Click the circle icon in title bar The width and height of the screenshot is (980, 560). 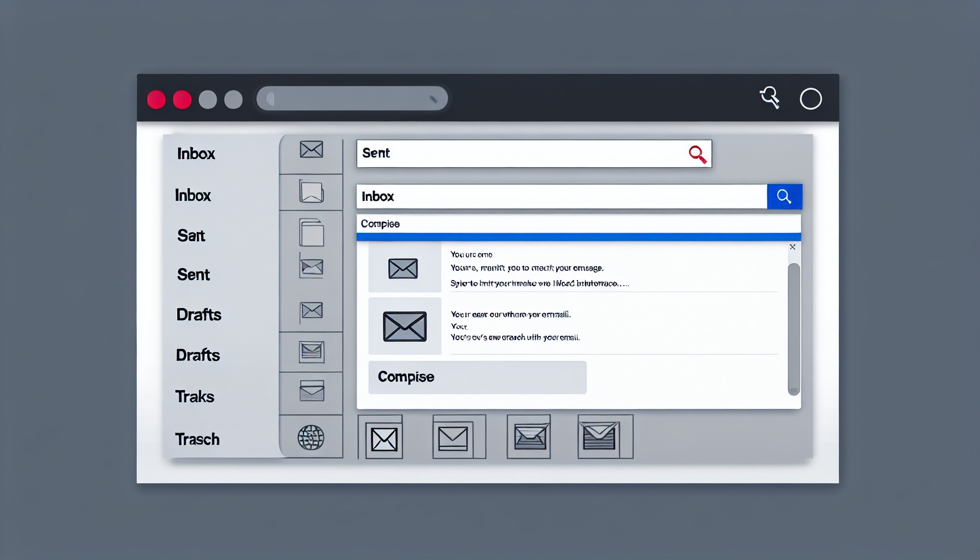(810, 99)
